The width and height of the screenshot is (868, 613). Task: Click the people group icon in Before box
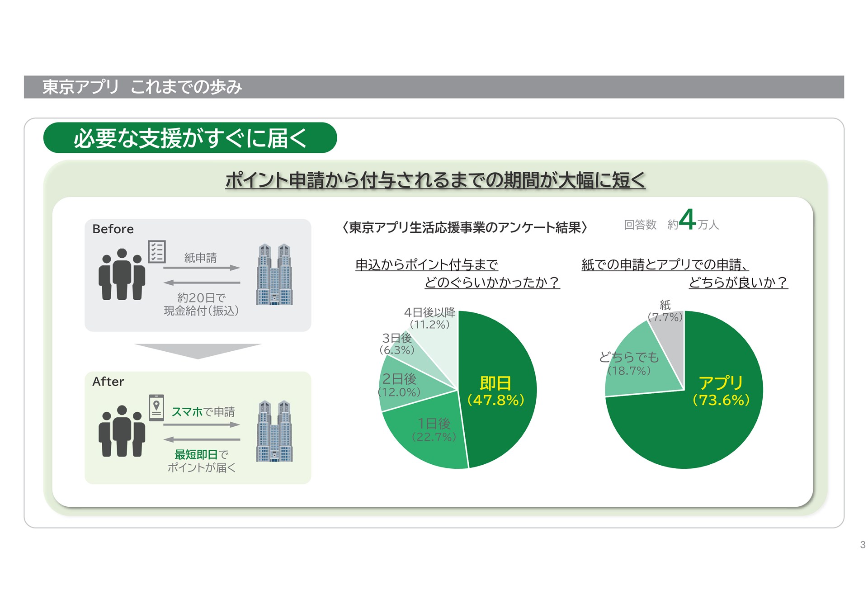(x=122, y=274)
